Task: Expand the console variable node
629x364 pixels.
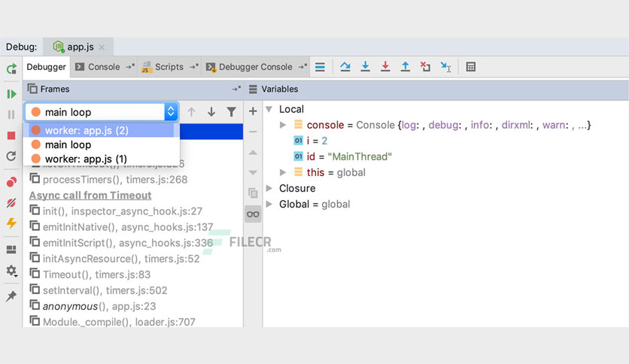Action: click(x=283, y=125)
